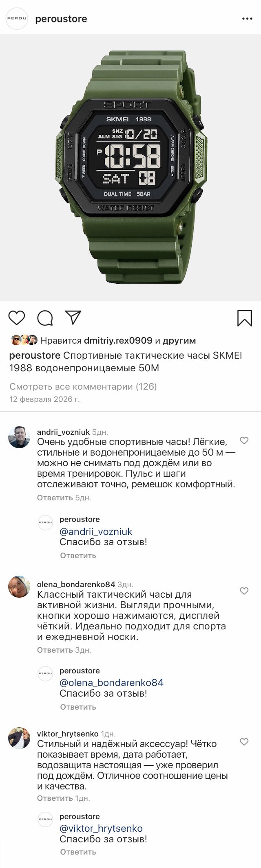
Task: Share the post via paper plane icon
Action: (73, 318)
